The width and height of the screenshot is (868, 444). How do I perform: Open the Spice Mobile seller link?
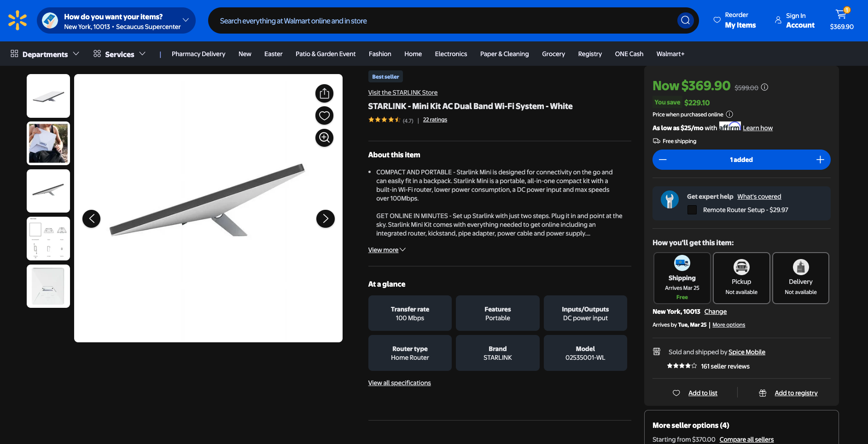coord(746,352)
